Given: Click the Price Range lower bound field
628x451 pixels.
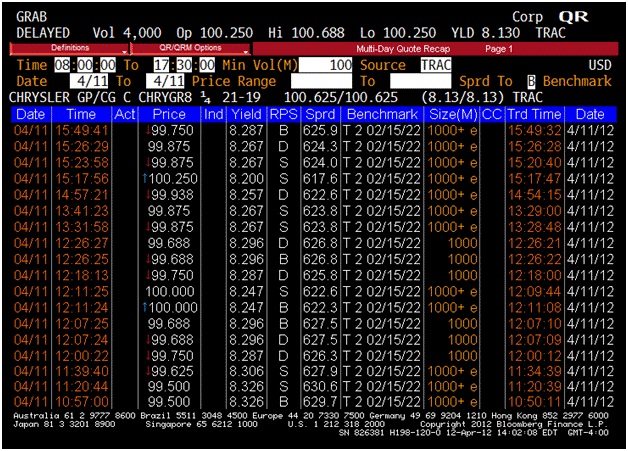Looking at the screenshot, I should [321, 81].
